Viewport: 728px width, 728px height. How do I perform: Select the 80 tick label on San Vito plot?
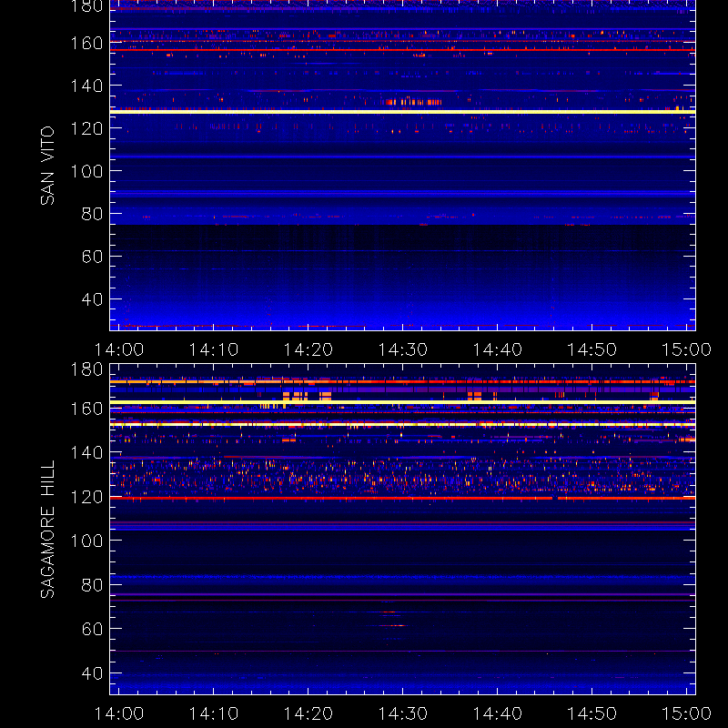(92, 214)
